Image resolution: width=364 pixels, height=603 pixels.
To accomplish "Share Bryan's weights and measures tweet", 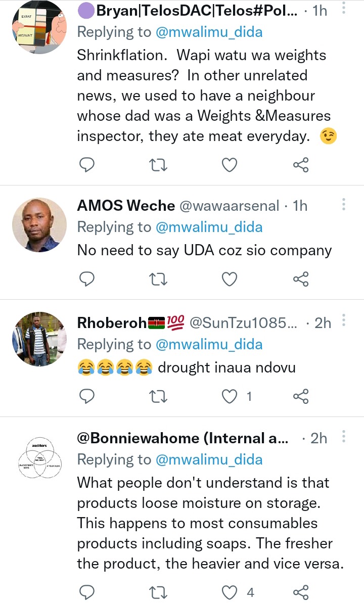I will tap(301, 164).
